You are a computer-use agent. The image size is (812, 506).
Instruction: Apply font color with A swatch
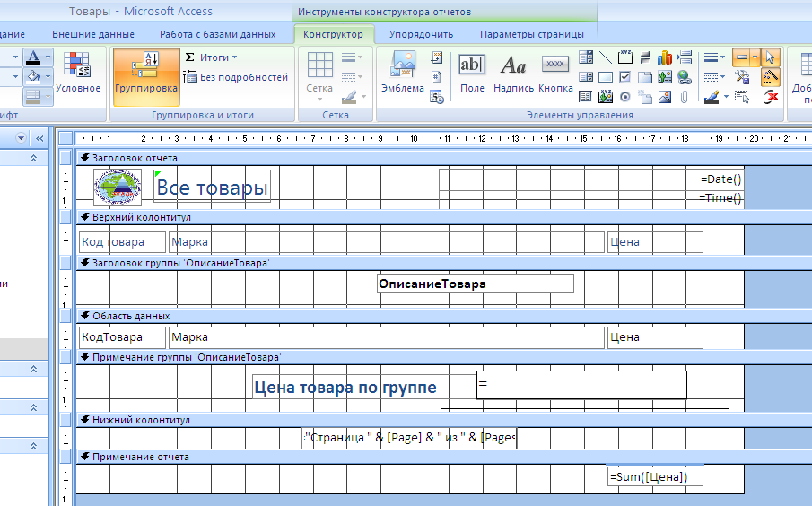click(x=33, y=57)
